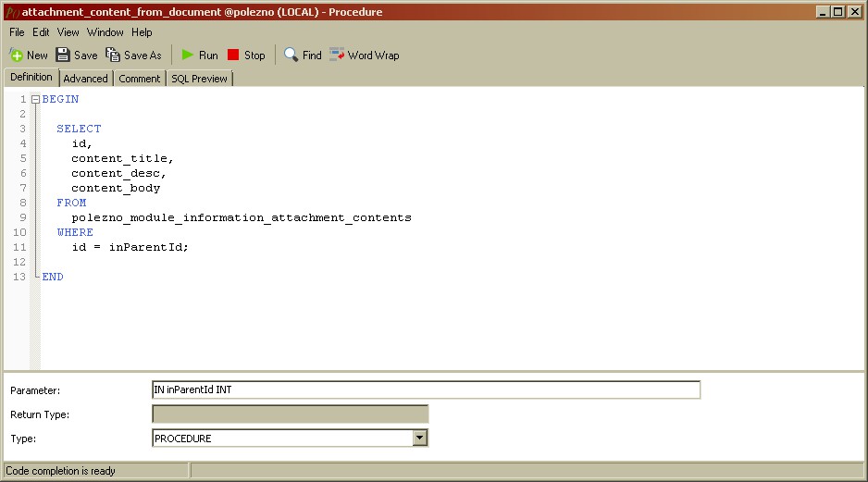The height and width of the screenshot is (482, 868).
Task: Open the Window menu
Action: (105, 32)
